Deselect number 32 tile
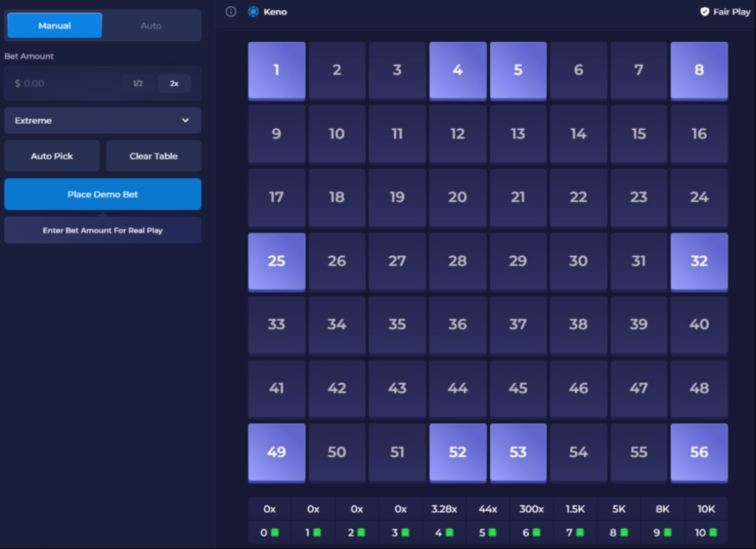 699,262
